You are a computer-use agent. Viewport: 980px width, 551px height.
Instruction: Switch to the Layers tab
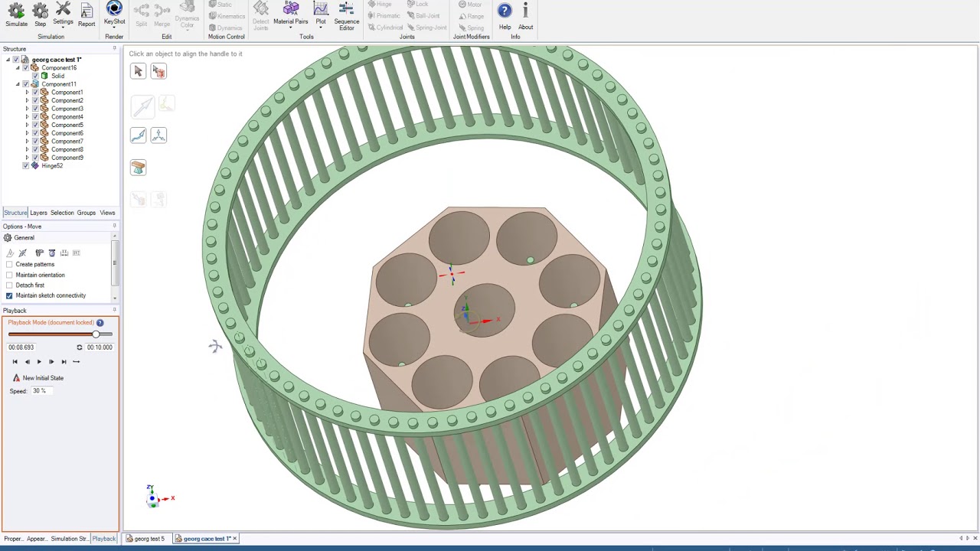point(38,213)
